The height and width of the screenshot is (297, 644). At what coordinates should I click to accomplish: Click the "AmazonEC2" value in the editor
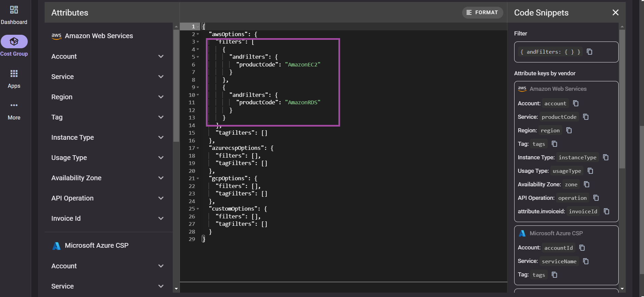coord(303,64)
